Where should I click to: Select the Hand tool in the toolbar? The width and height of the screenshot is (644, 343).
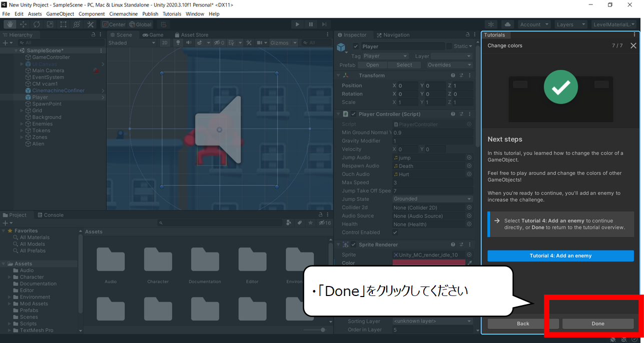(x=10, y=24)
